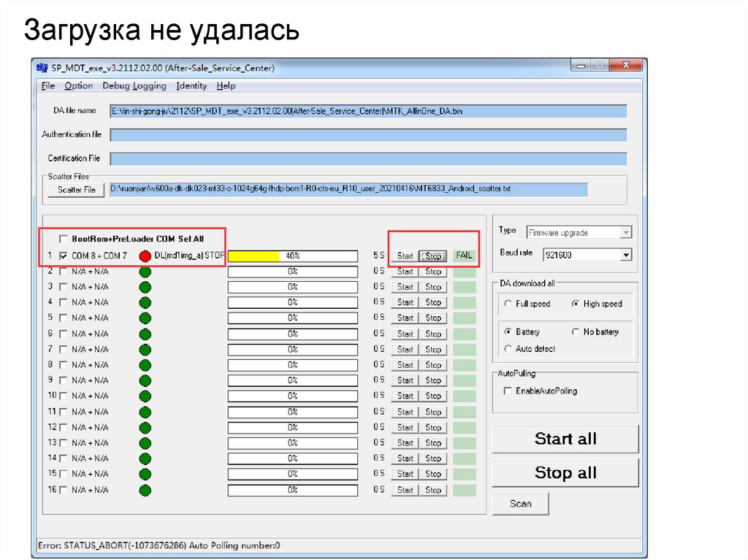Viewport: 748px width, 560px height.
Task: Click the 5 S elapsed time on row 1
Action: pos(379,256)
